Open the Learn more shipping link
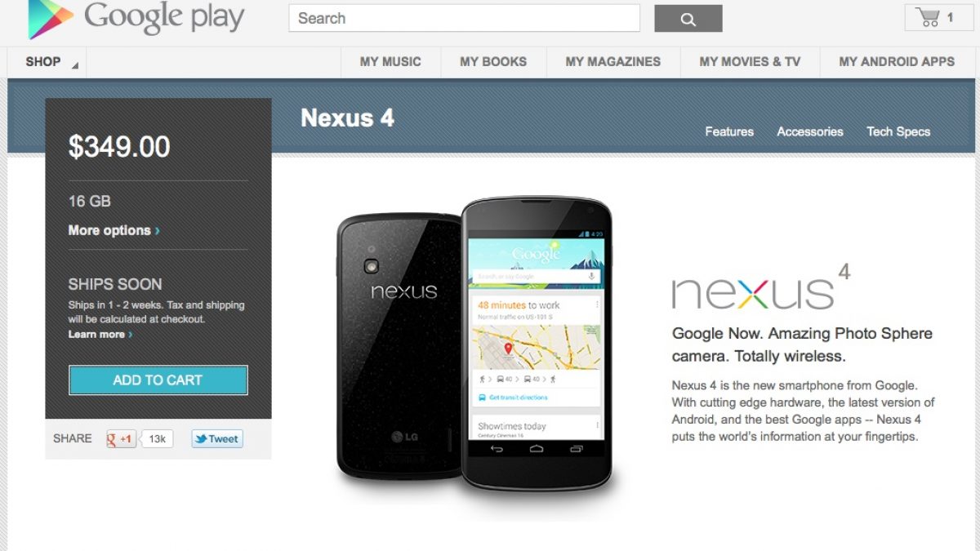This screenshot has width=980, height=551. [x=100, y=335]
